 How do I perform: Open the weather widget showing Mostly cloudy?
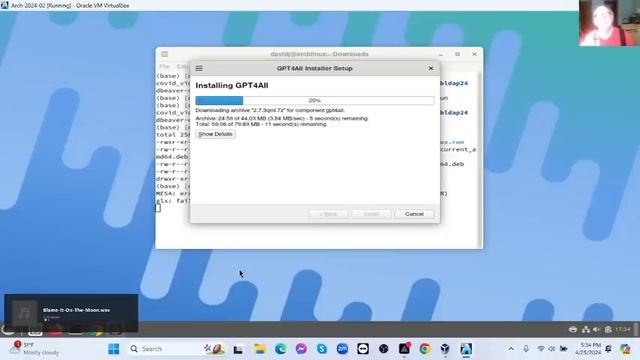tap(35, 349)
